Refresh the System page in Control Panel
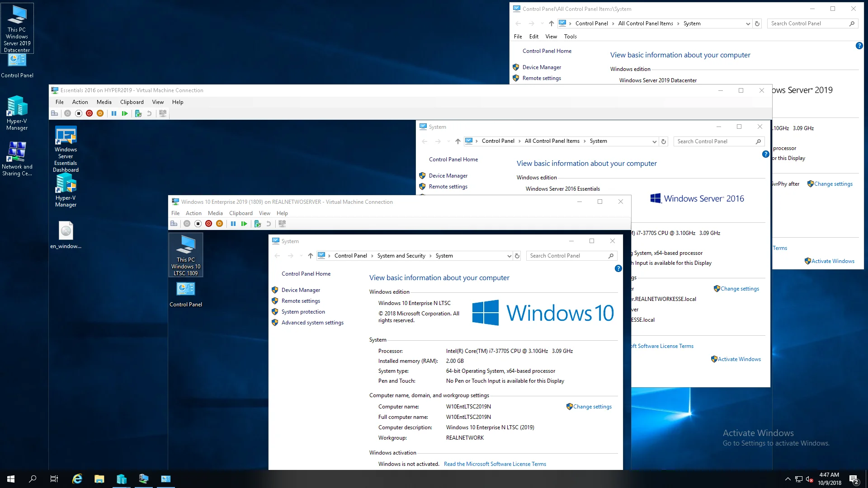The image size is (868, 488). (517, 256)
